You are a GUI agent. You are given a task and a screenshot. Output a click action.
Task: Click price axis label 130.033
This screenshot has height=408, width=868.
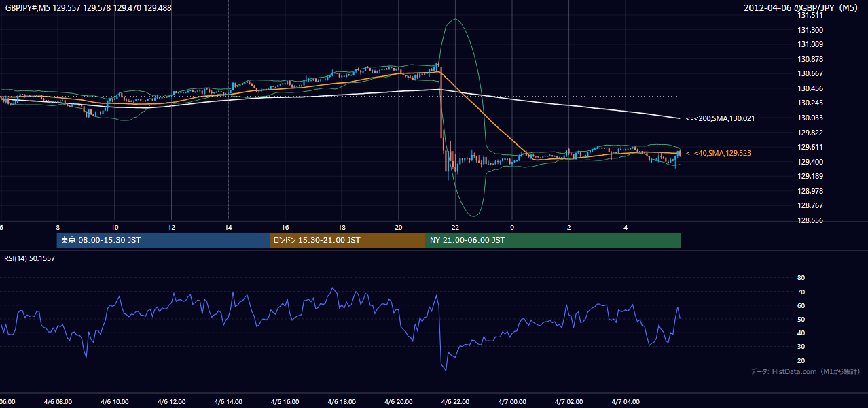810,118
